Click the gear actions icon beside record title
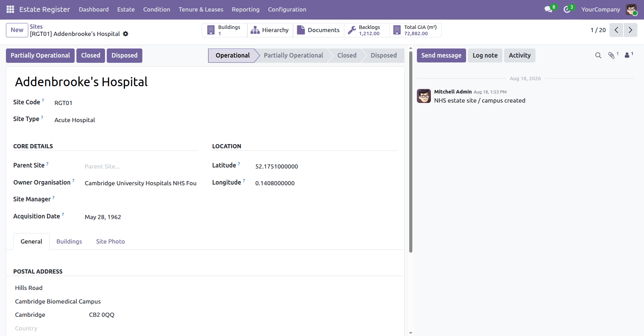 pos(126,34)
